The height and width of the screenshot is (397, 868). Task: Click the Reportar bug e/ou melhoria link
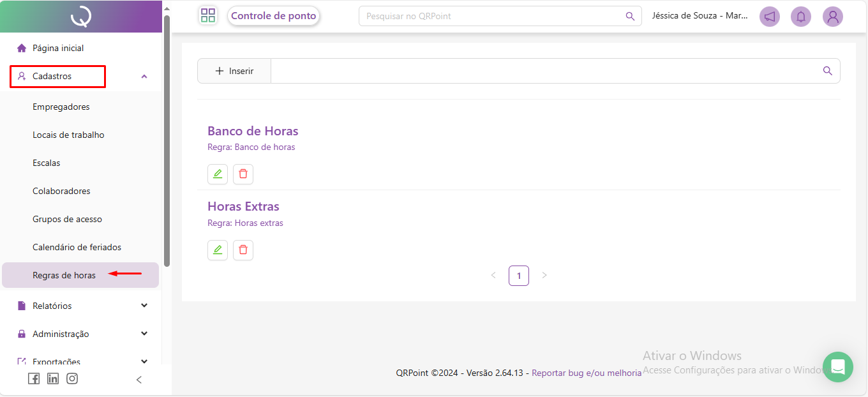click(587, 373)
